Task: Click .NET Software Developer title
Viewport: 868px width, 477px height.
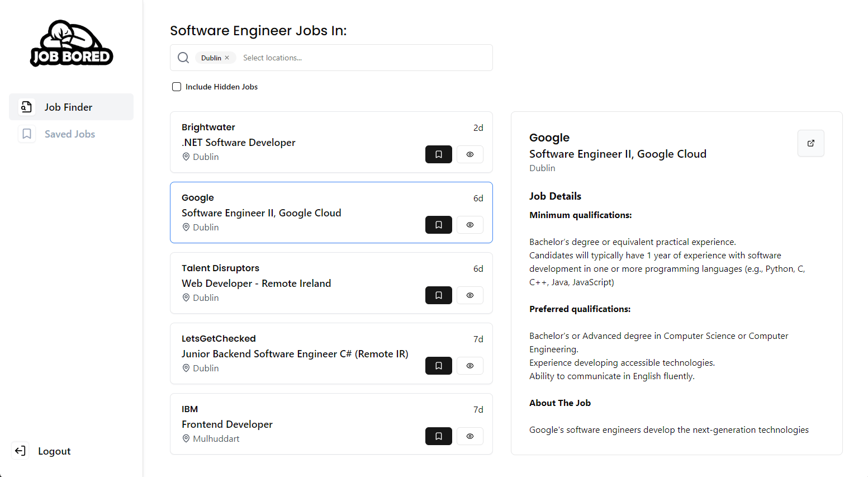Action: 239,142
